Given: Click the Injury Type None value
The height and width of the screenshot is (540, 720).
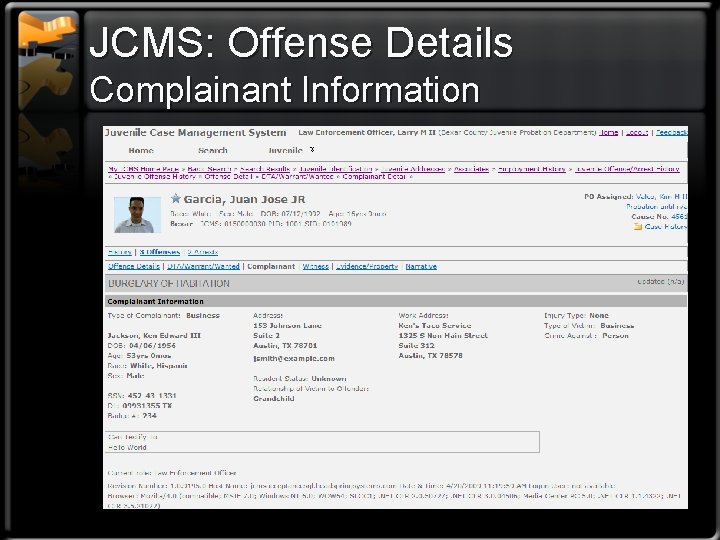Looking at the screenshot, I should point(599,315).
